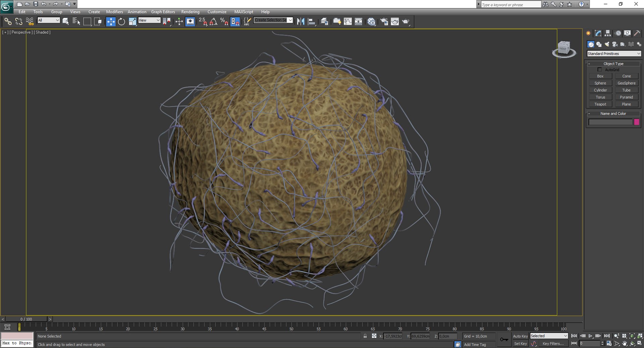Click the Align tool icon

pyautogui.click(x=312, y=22)
